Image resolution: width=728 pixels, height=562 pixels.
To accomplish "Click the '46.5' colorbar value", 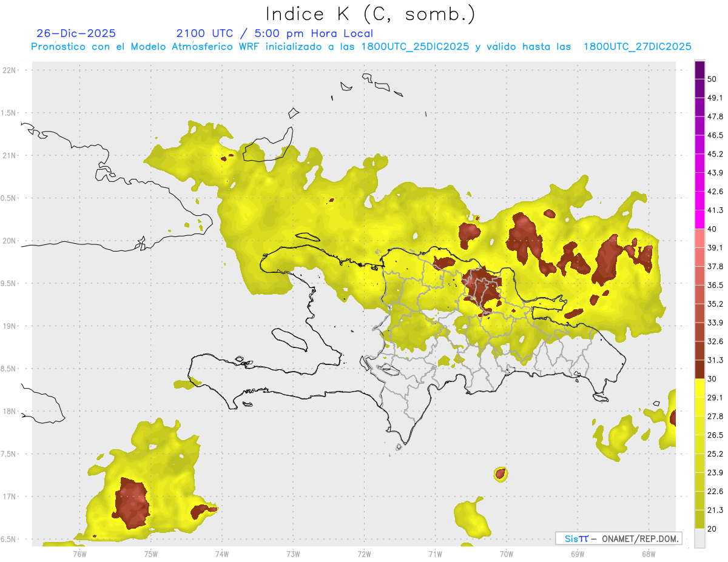I will tap(715, 135).
